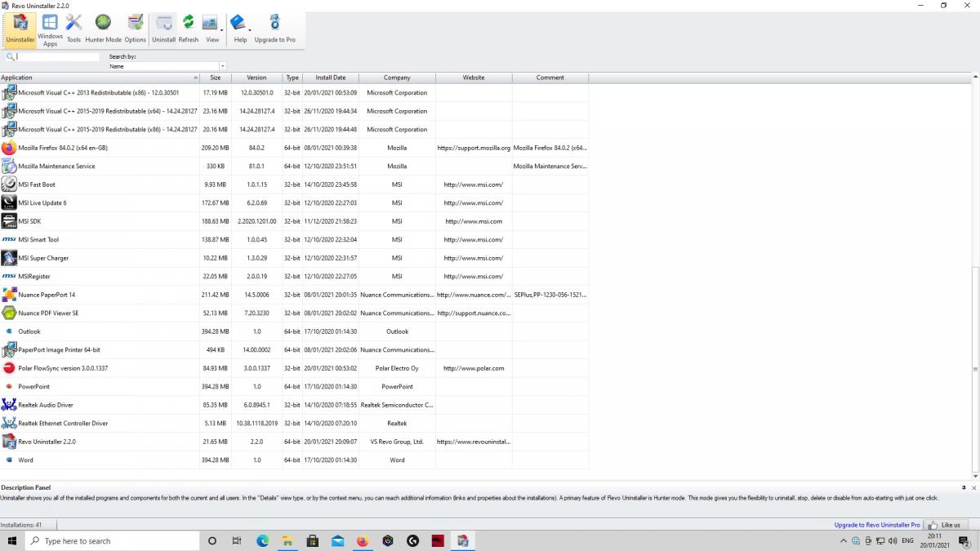
Task: Select the MSI SDK icon
Action: click(9, 221)
